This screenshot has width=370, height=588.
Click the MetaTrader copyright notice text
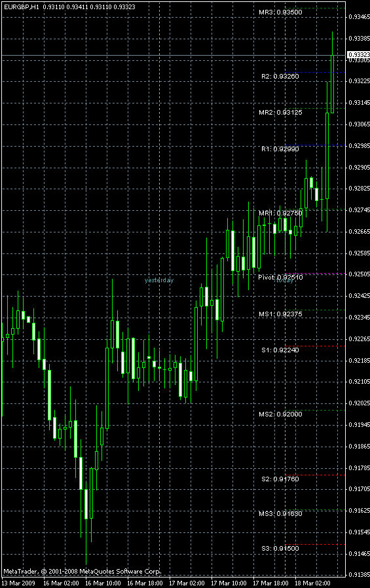point(82,572)
